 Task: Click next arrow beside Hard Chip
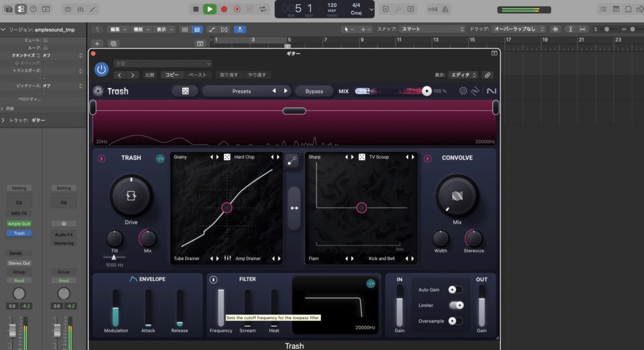point(278,157)
